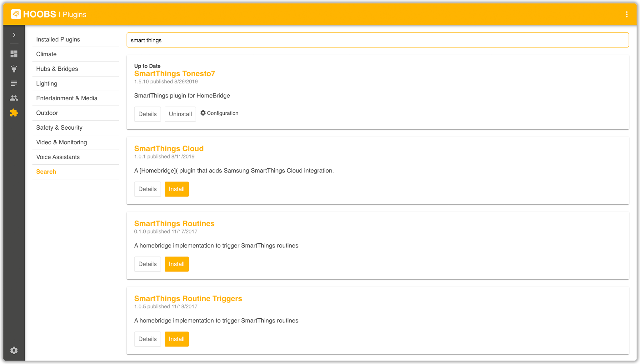Focus the plugin search input field
Image resolution: width=640 pixels, height=364 pixels.
[x=377, y=40]
